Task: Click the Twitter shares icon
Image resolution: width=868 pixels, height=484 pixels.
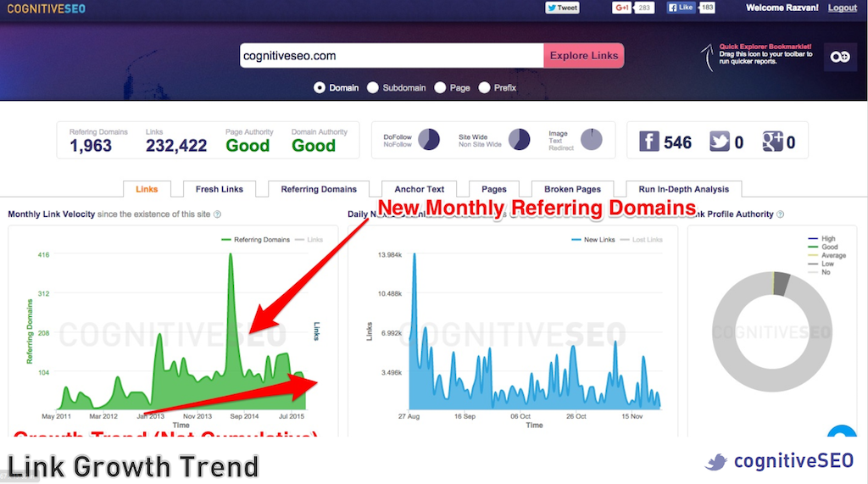Action: click(x=720, y=142)
